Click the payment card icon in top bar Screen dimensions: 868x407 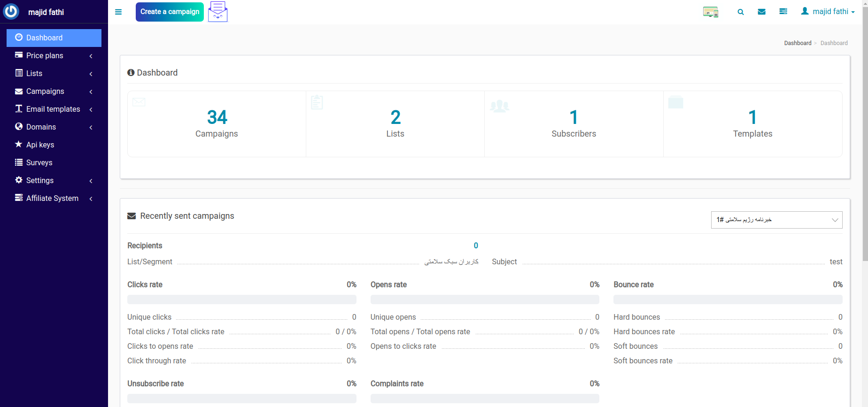coord(711,12)
